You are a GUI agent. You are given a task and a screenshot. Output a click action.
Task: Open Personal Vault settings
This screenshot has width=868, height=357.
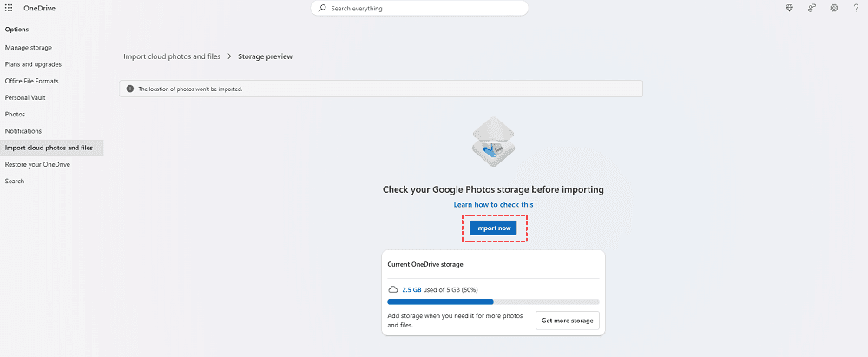(25, 97)
